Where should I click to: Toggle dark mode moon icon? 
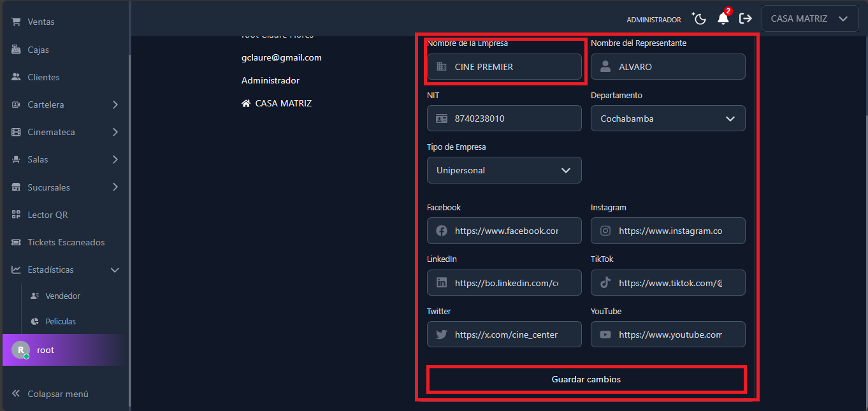coord(700,19)
